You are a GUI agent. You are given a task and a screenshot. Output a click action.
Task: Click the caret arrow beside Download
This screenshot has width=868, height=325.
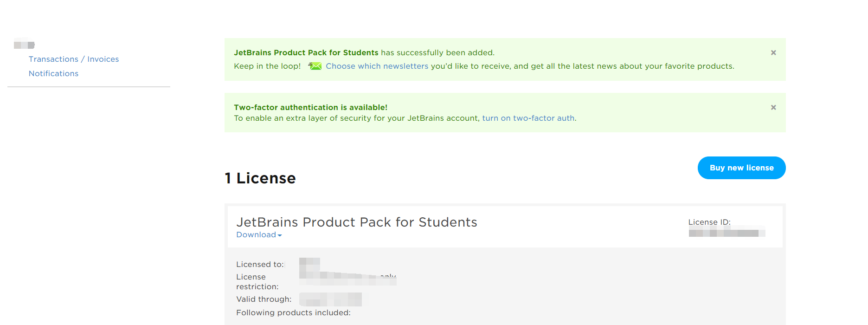pos(280,235)
